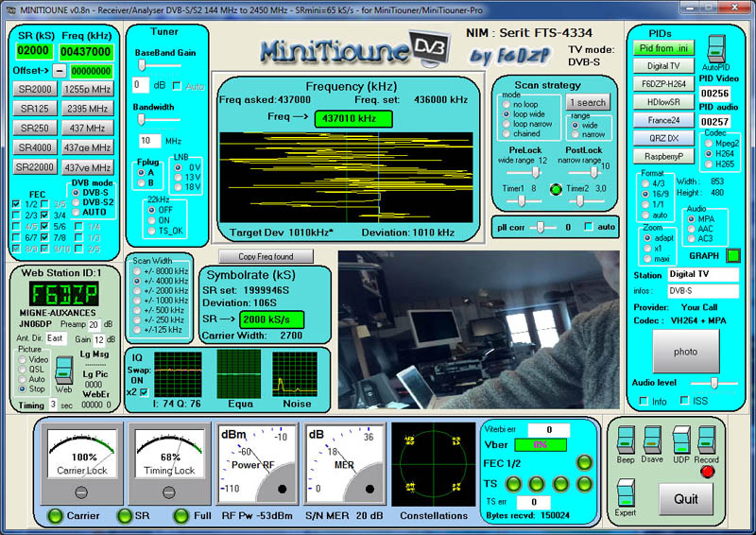Image resolution: width=756 pixels, height=535 pixels.
Task: Uncheck the IQ x2 checkbox
Action: coord(144,392)
